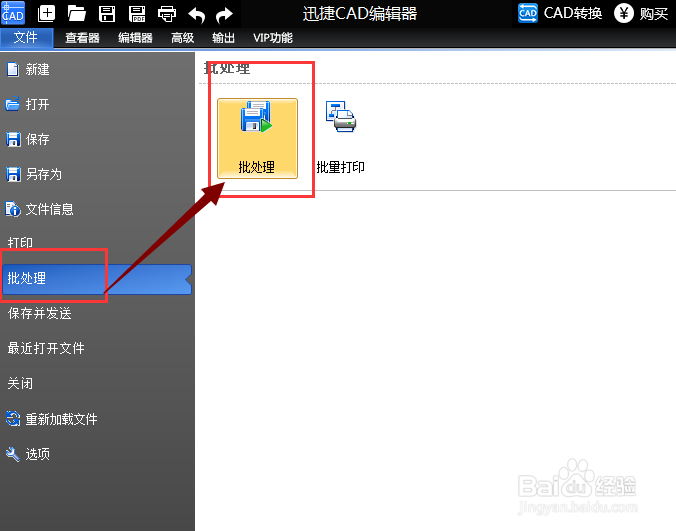Viewport: 676px width, 531px height.
Task: Click the printer icon in the top toolbar
Action: click(x=167, y=14)
